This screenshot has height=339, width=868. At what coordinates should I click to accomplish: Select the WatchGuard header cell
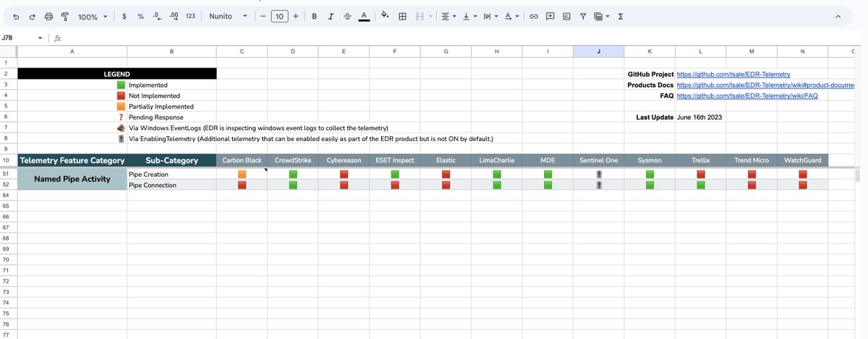tap(803, 160)
